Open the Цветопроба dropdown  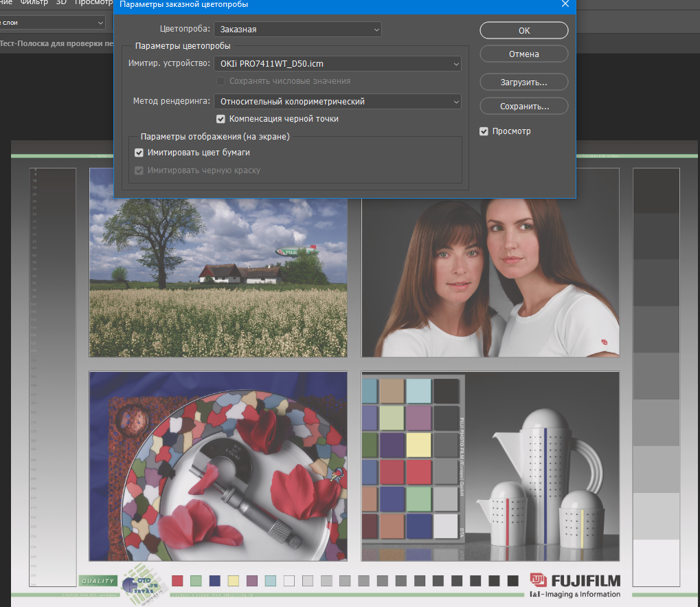[297, 30]
